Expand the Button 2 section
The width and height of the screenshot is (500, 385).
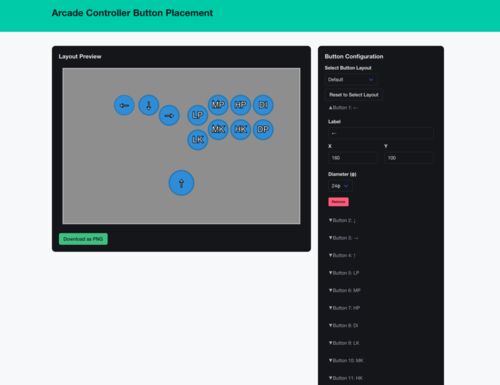click(x=343, y=220)
